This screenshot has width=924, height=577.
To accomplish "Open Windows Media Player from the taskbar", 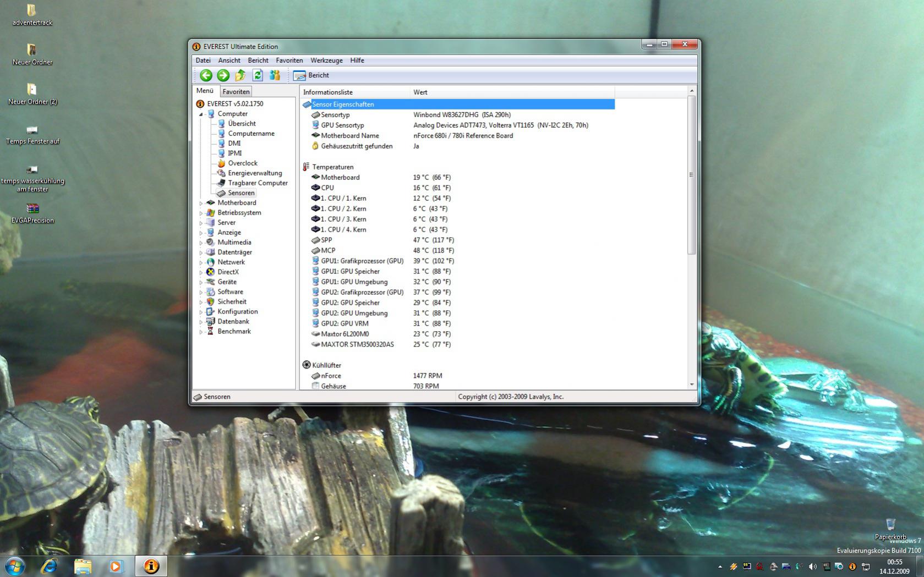I will (116, 565).
